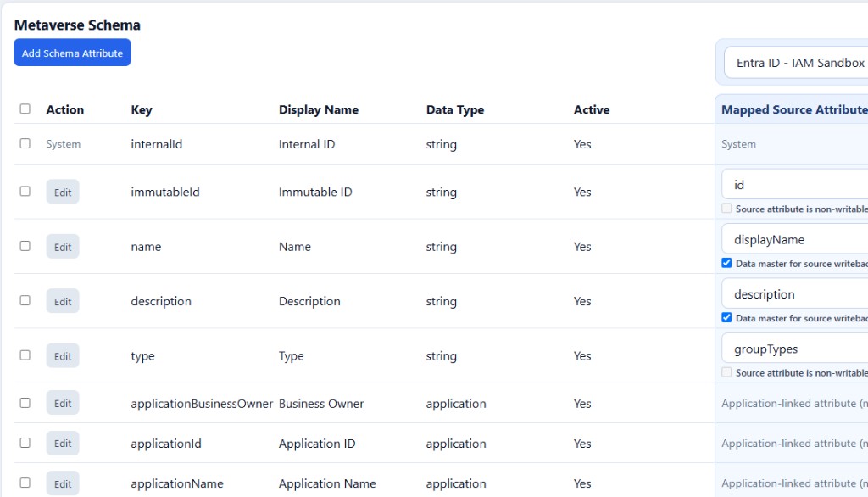868x497 pixels.
Task: Click the Display Name column header
Action: pos(319,109)
